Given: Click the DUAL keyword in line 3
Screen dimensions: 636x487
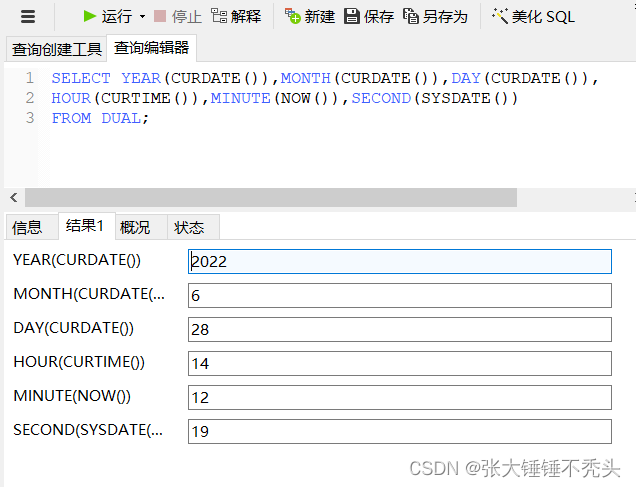Looking at the screenshot, I should click(121, 118).
